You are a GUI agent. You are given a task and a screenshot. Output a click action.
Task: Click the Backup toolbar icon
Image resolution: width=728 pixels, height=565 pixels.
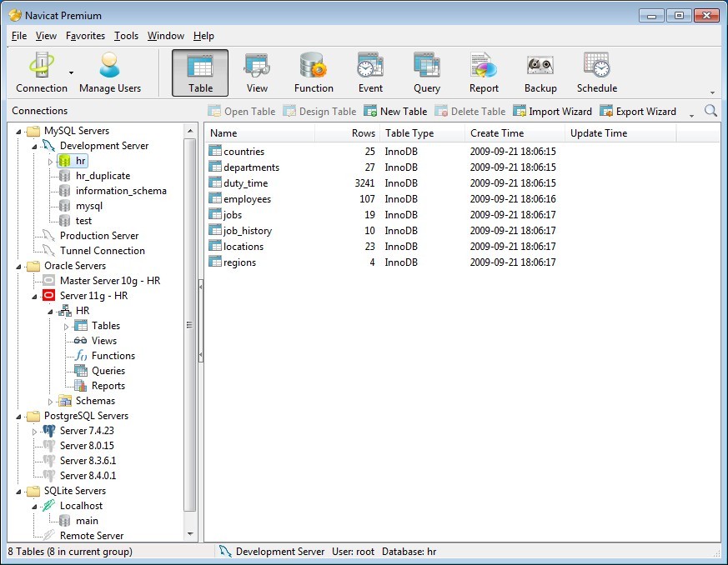point(540,72)
